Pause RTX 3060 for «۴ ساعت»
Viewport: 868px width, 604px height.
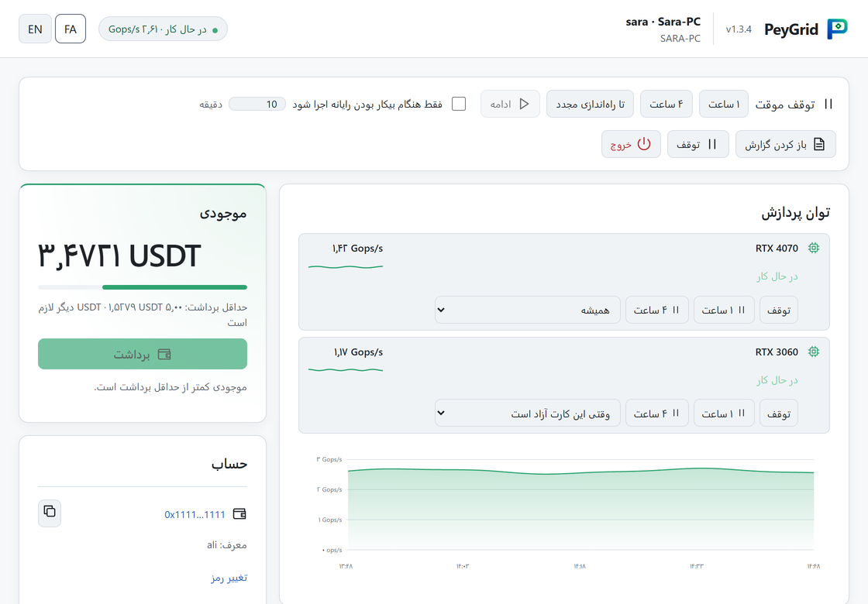[656, 414]
